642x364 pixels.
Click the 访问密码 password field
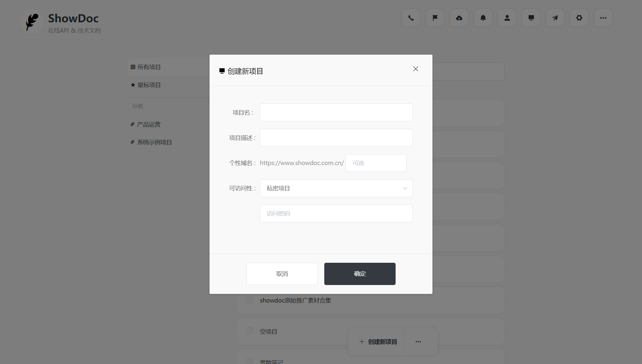(336, 213)
